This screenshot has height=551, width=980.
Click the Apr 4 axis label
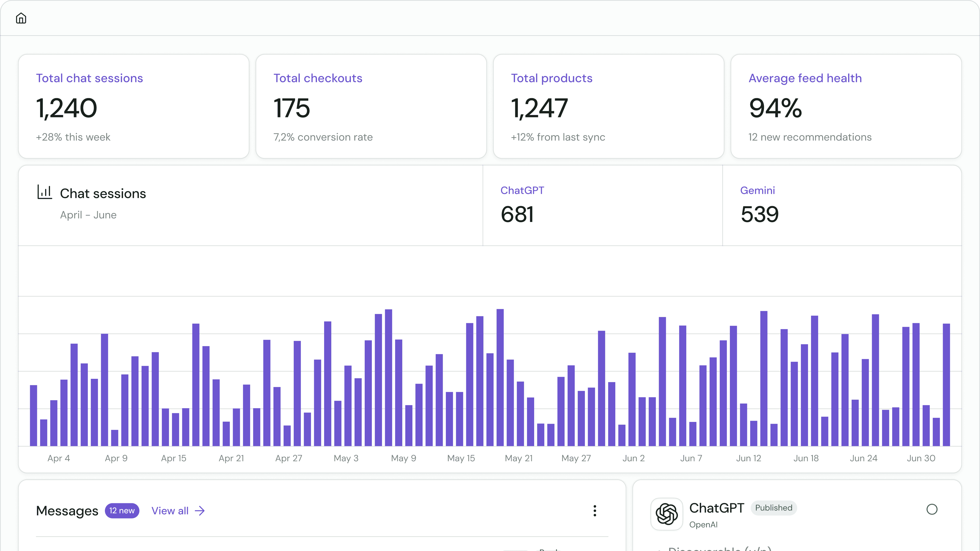[x=59, y=458]
